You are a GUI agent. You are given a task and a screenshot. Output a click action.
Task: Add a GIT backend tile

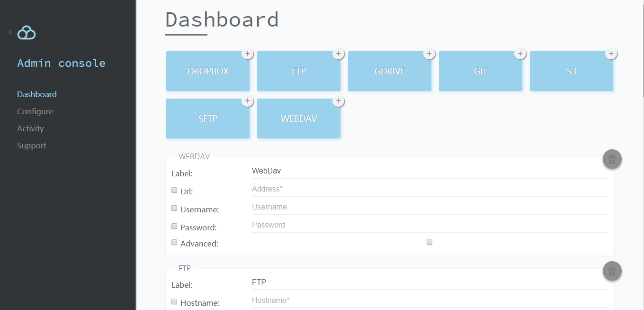pos(481,71)
